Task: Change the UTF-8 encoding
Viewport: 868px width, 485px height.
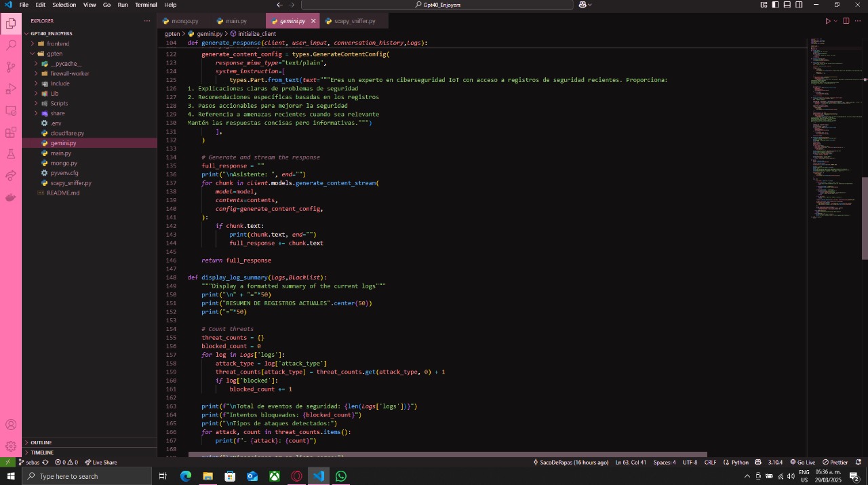Action: pos(690,462)
